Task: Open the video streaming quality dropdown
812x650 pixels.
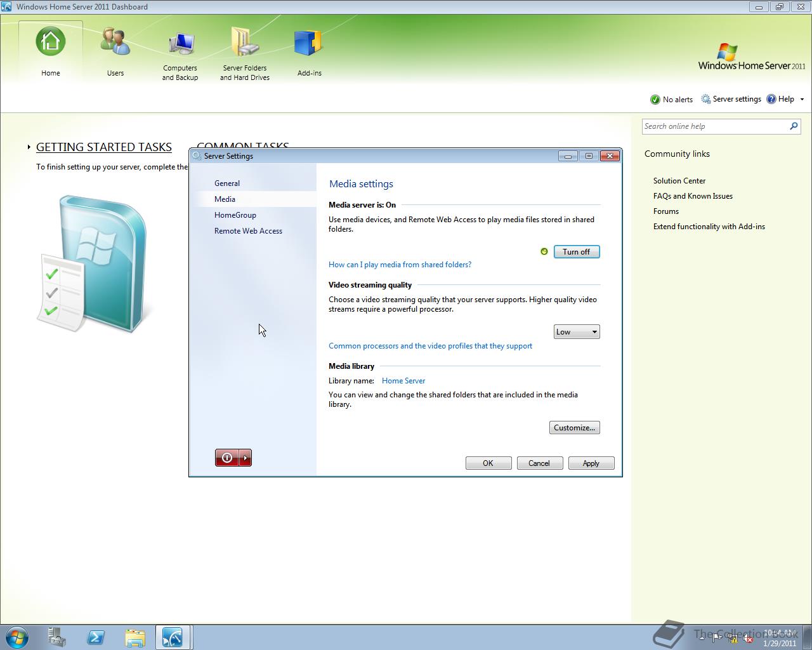Action: (x=577, y=332)
